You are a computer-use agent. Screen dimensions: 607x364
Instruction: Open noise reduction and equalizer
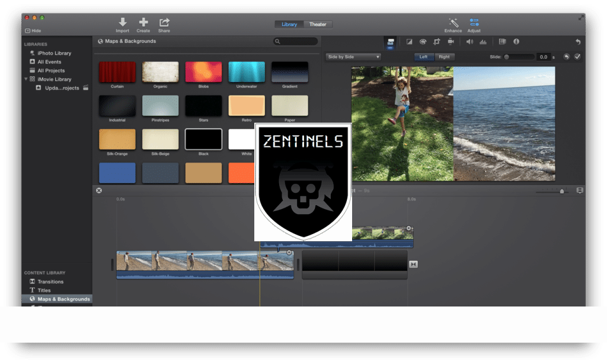[x=483, y=42]
